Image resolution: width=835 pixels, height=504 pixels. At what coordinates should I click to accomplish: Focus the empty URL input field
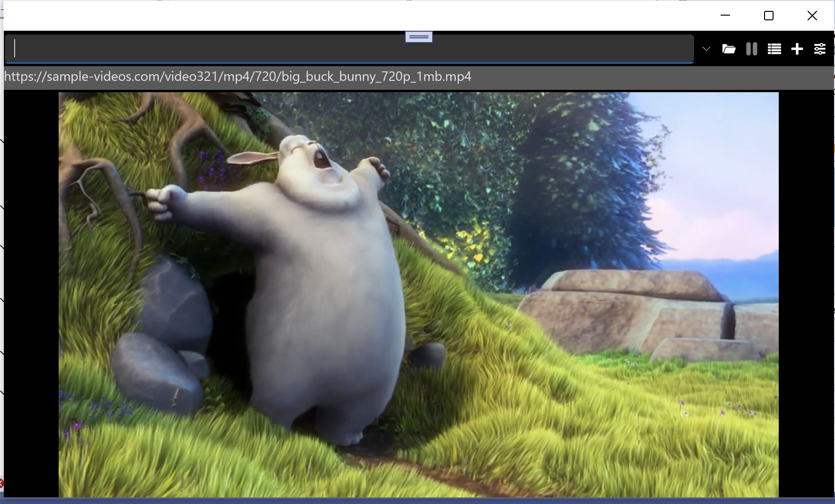[x=349, y=48]
